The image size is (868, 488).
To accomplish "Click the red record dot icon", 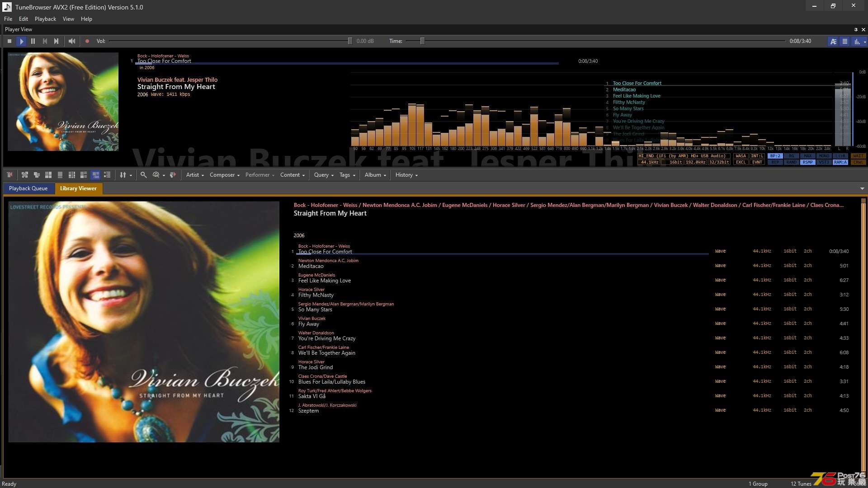I will click(87, 41).
